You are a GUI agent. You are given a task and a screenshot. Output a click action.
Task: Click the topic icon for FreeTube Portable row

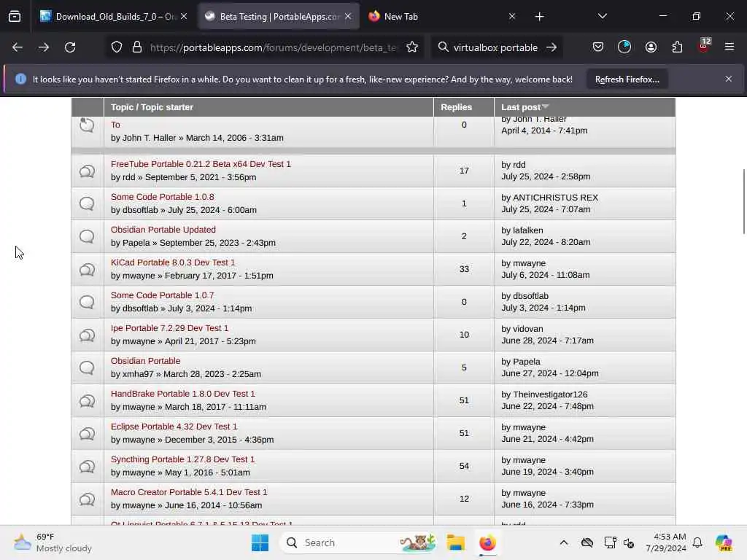pyautogui.click(x=88, y=171)
